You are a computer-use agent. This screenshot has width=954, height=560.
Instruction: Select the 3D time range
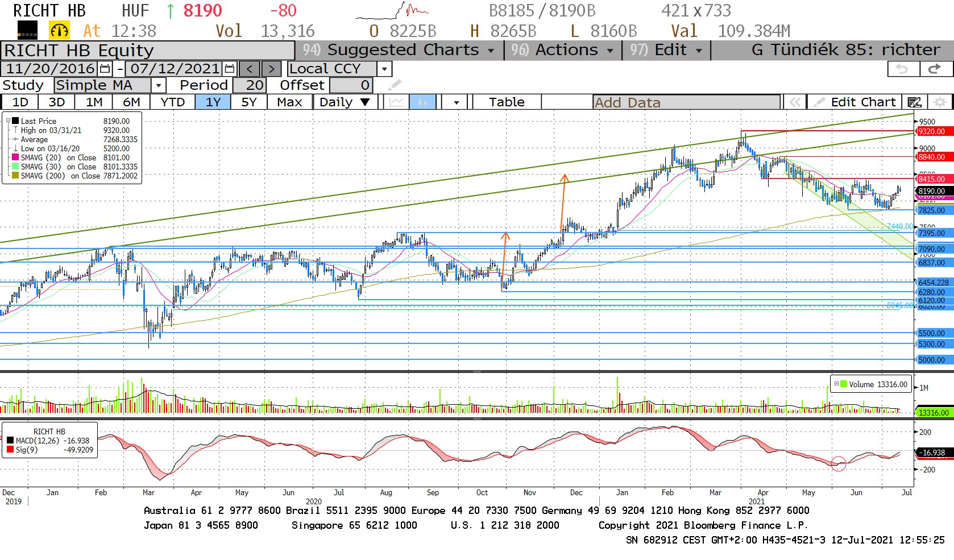56,102
